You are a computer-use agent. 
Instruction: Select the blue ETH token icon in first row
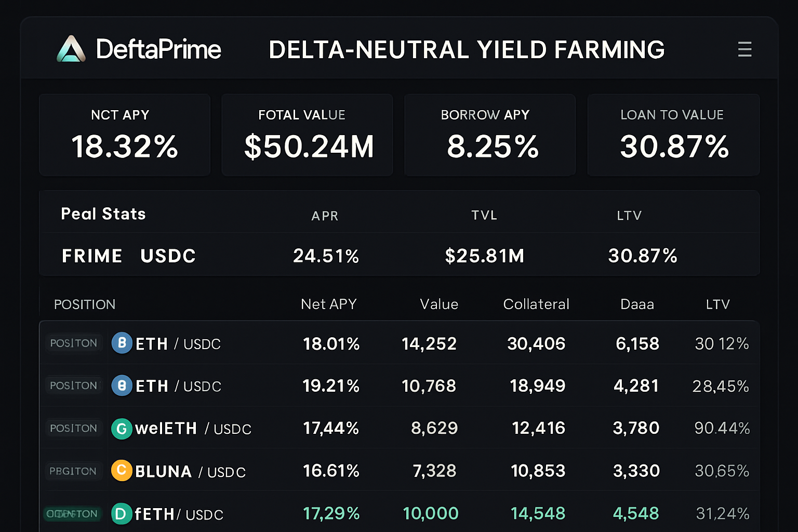pyautogui.click(x=121, y=343)
